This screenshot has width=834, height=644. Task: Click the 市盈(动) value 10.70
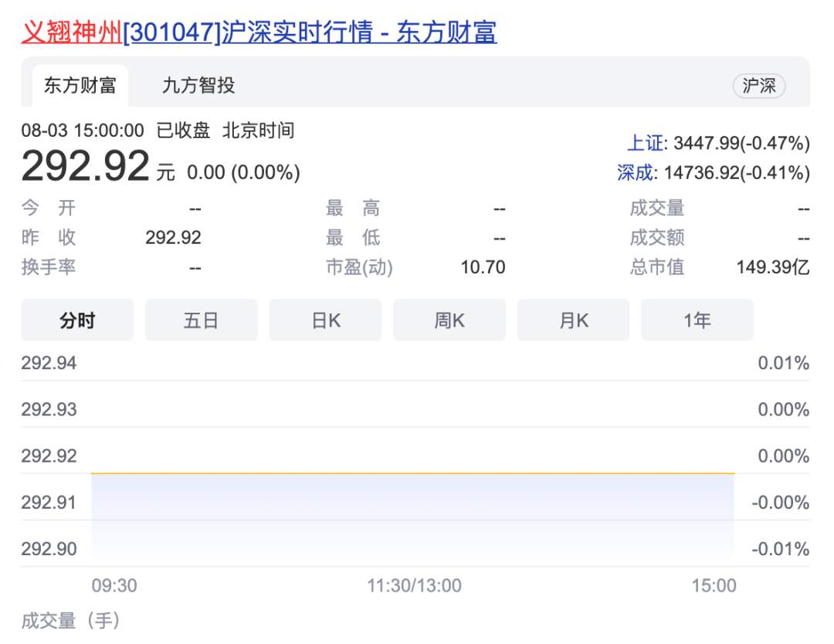point(483,268)
